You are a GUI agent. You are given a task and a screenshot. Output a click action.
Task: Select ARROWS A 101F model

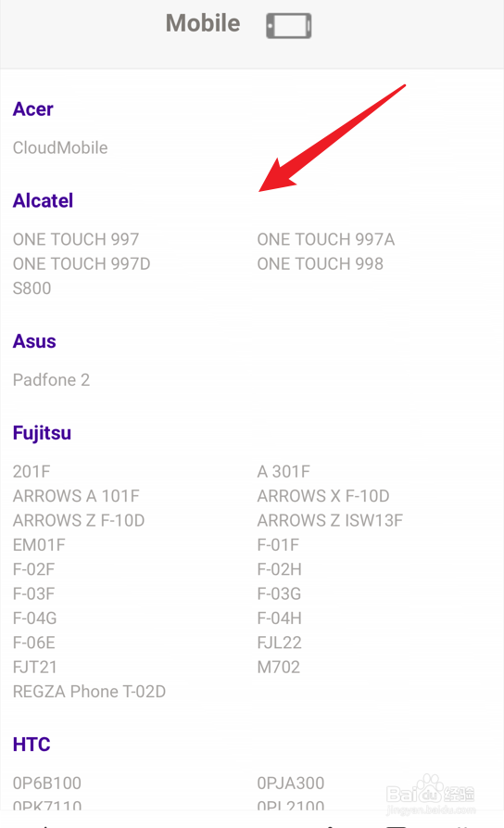coord(76,496)
